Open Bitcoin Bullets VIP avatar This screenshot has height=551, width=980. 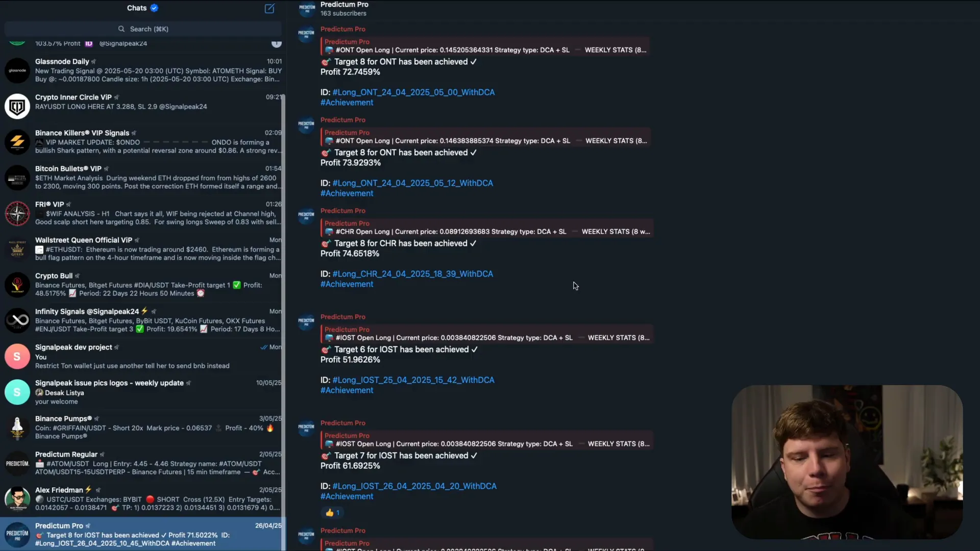pyautogui.click(x=17, y=178)
